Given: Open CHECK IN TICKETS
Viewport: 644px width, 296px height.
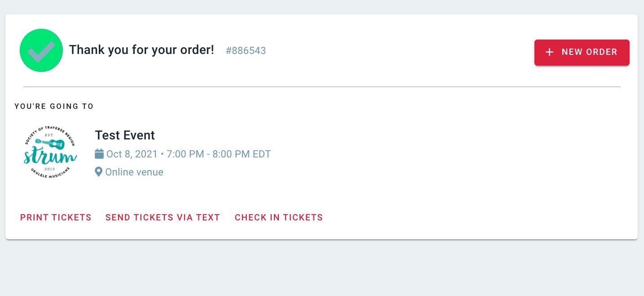Looking at the screenshot, I should 279,218.
